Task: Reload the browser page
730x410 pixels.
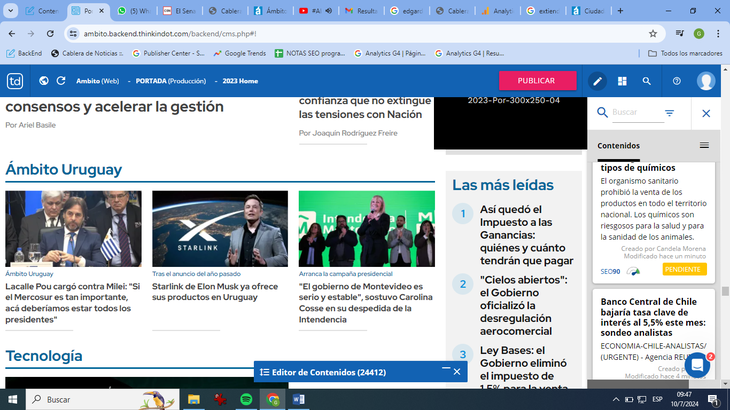Action: point(50,34)
